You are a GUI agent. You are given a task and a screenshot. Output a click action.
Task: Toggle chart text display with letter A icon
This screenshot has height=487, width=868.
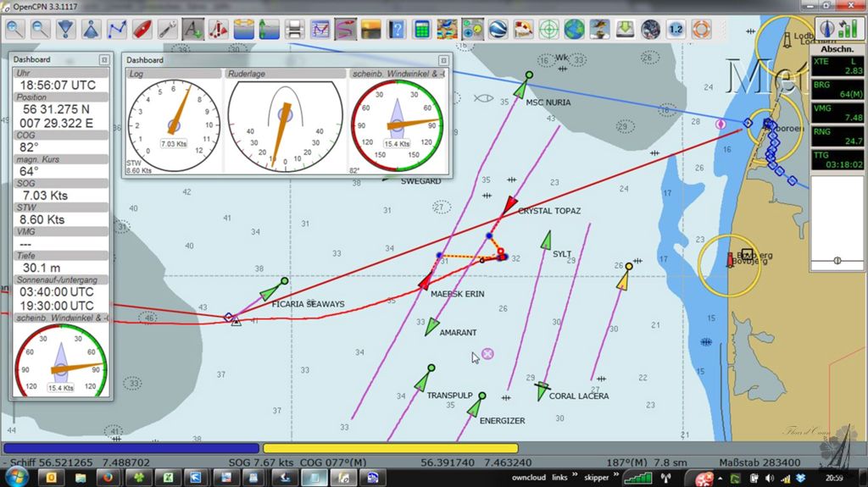point(192,29)
